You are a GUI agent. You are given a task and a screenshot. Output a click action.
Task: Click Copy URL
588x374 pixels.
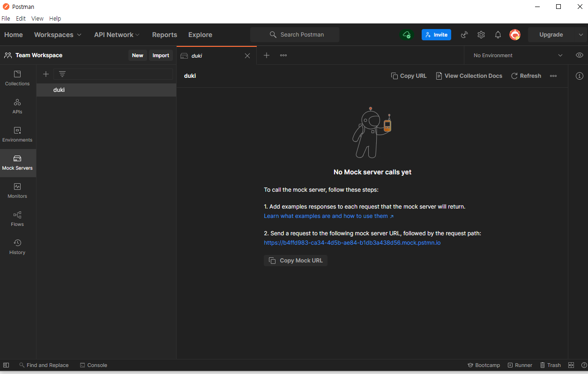pos(409,76)
